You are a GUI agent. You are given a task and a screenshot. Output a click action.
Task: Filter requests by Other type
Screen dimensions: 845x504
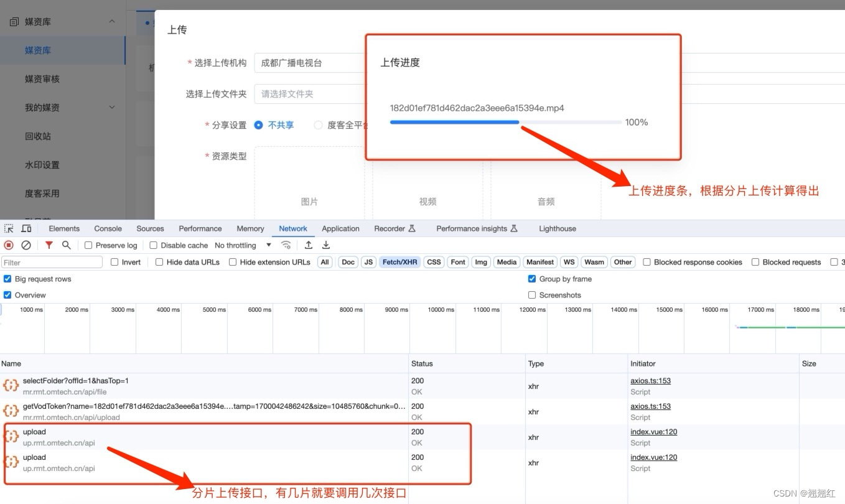coord(623,262)
